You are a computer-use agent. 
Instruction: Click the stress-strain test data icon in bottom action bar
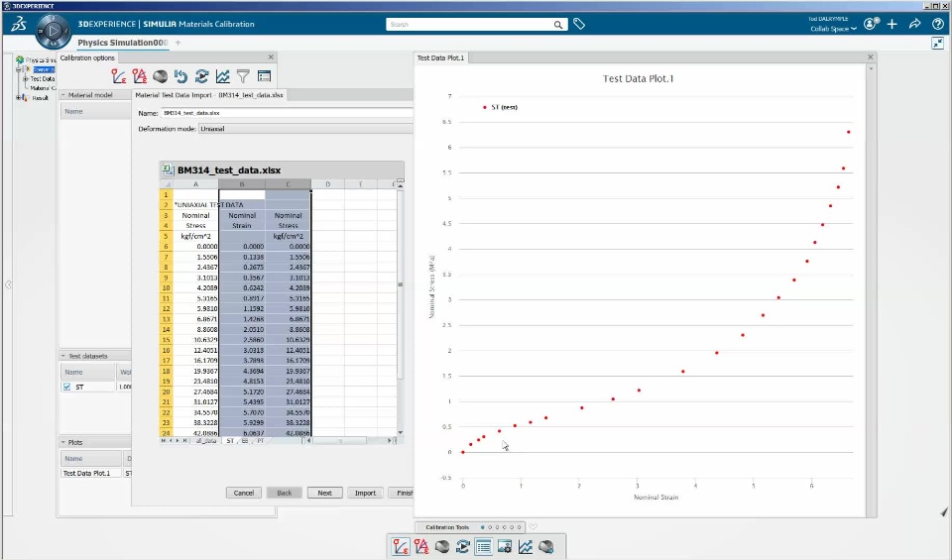[x=401, y=547]
